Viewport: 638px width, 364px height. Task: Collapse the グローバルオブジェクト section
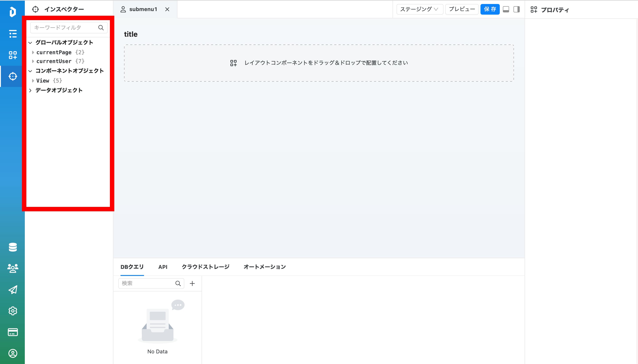(30, 42)
